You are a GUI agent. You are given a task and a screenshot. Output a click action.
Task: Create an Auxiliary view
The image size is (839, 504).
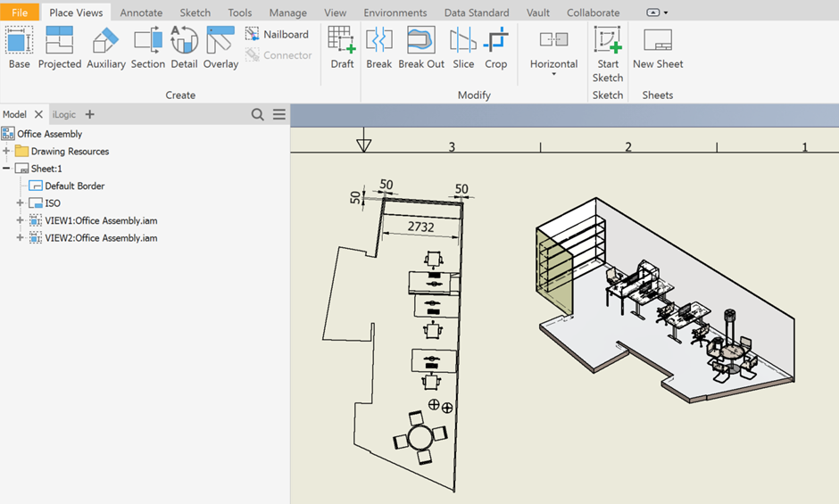(105, 47)
